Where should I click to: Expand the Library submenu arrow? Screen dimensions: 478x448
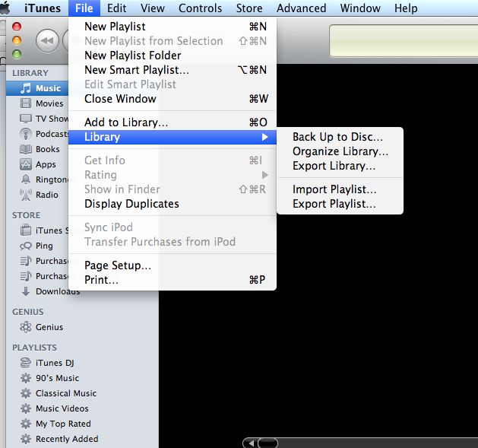264,137
